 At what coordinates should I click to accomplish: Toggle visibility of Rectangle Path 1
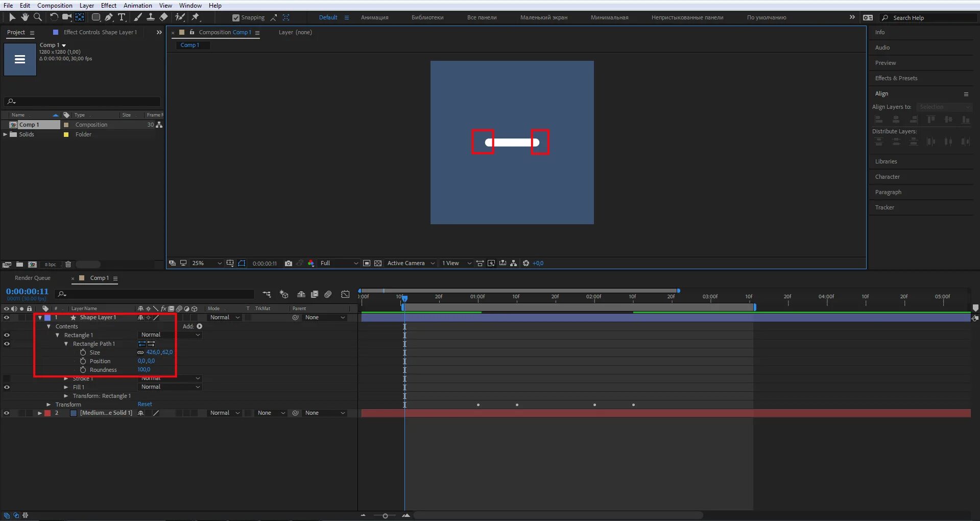7,344
